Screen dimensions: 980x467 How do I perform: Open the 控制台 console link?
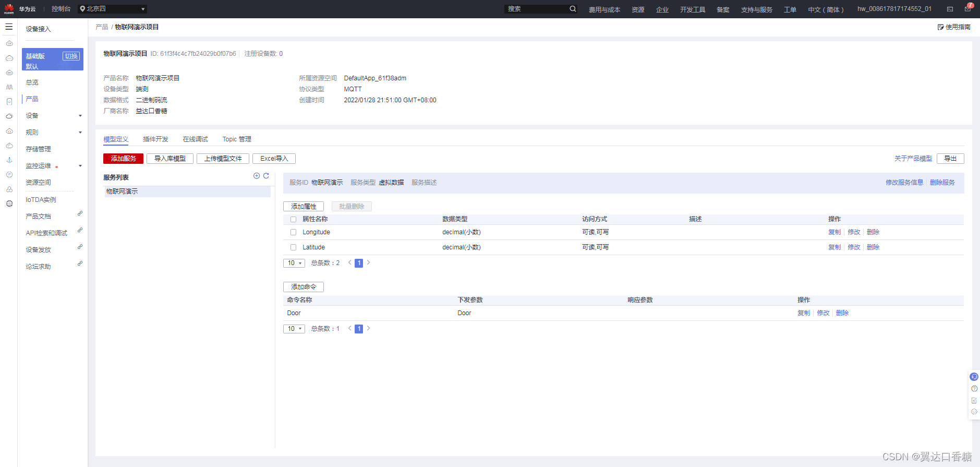(61, 9)
